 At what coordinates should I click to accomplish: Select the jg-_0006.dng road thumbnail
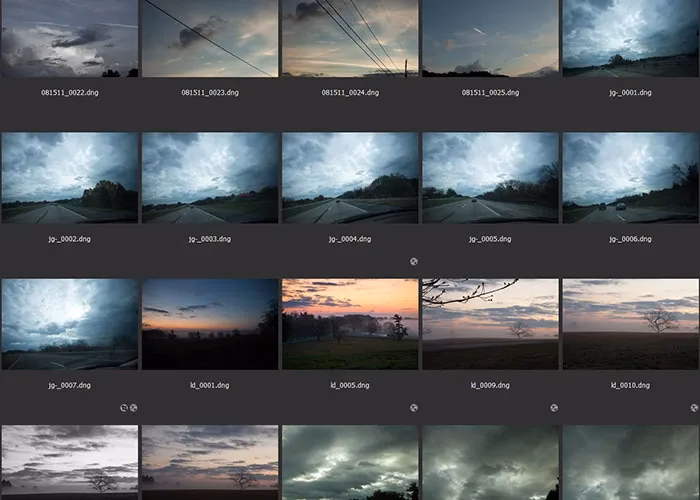(630, 178)
